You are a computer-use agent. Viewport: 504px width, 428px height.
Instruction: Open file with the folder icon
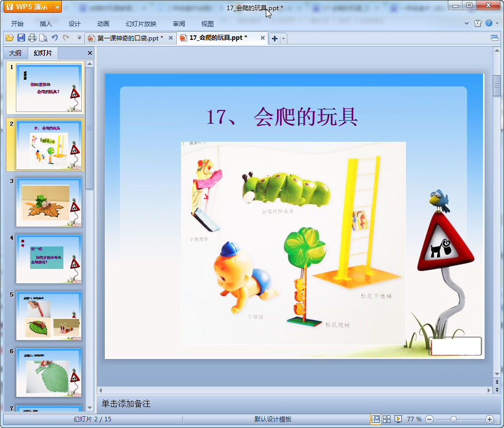pyautogui.click(x=10, y=38)
